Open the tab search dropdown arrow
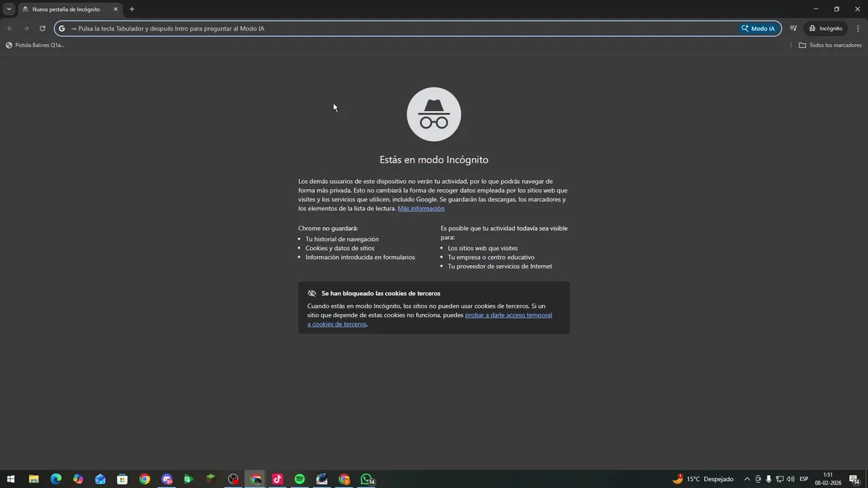868x488 pixels. pos(9,9)
